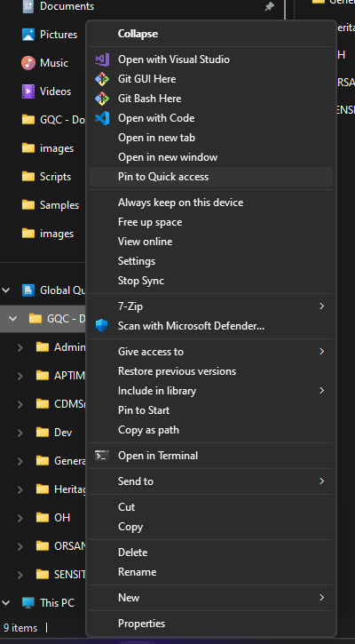
Task: Click the Visual Studio icon in context menu
Action: tap(102, 60)
